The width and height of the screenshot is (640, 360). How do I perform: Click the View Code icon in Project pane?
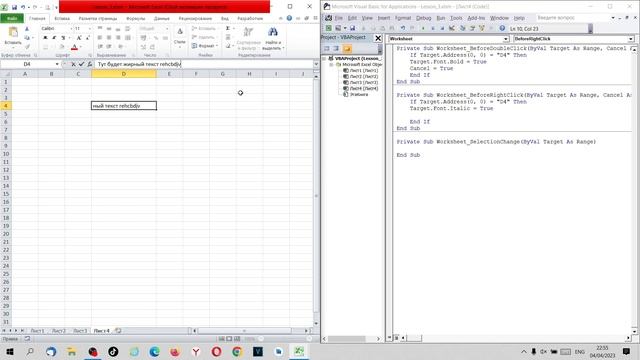click(327, 49)
